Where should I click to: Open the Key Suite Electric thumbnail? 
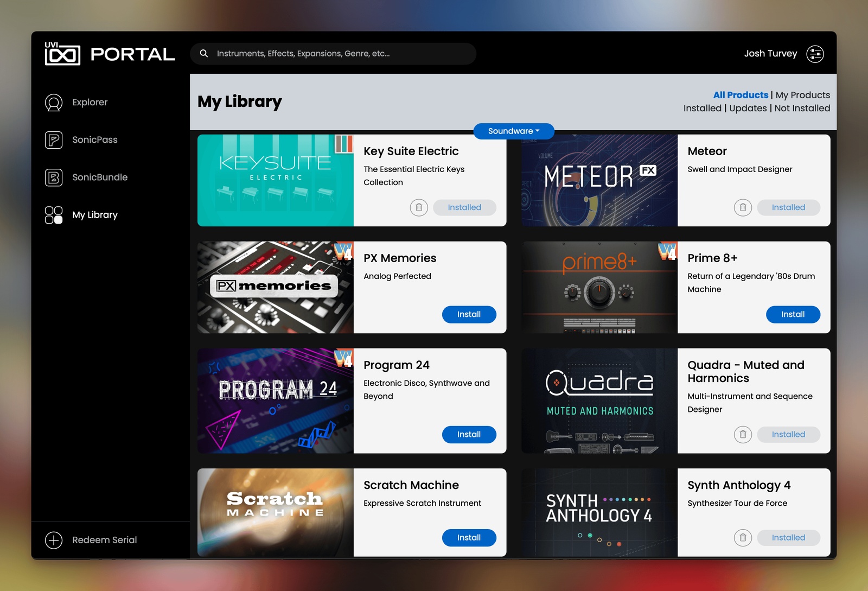coord(276,180)
